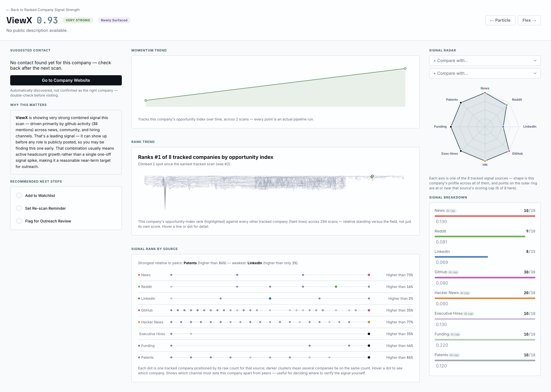The image size is (551, 392).
Task: Open the first Compare with dropdown
Action: point(485,61)
